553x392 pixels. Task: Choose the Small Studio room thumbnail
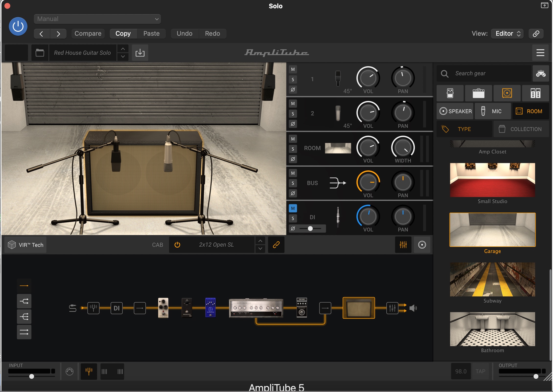pyautogui.click(x=492, y=180)
